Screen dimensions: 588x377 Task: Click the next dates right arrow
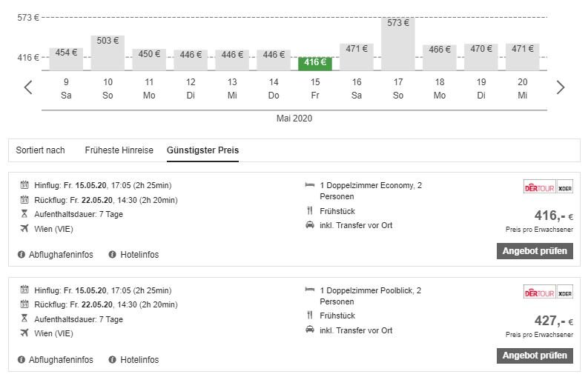[x=560, y=87]
